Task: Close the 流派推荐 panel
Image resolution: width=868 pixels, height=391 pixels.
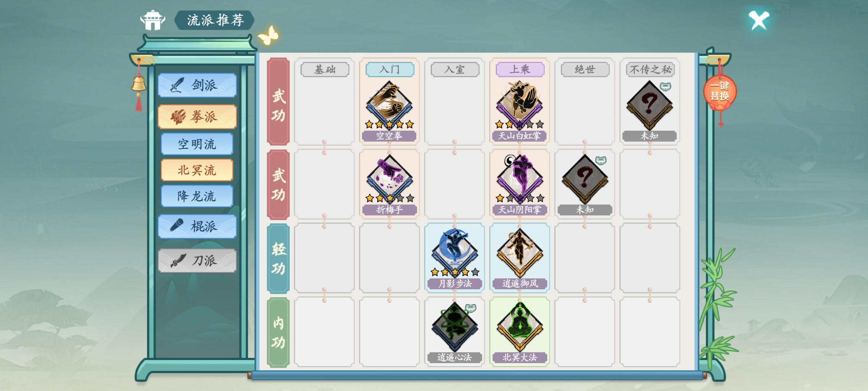Action: point(758,20)
